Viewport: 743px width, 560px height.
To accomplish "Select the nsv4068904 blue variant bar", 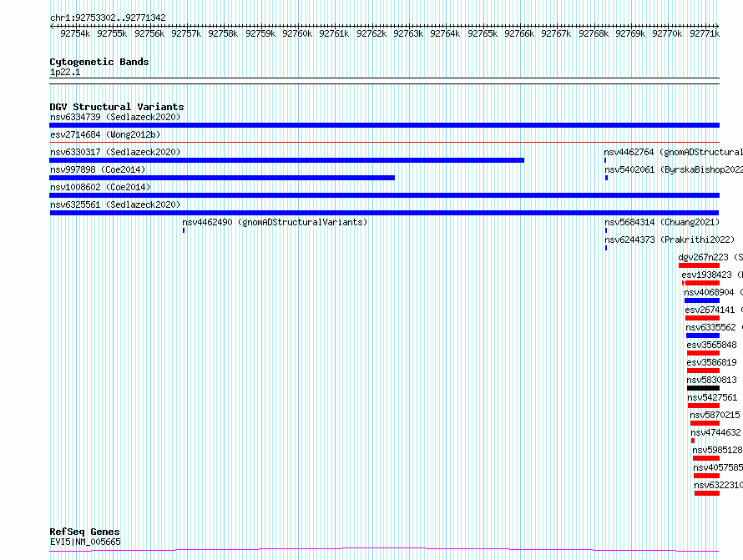I will (x=702, y=300).
